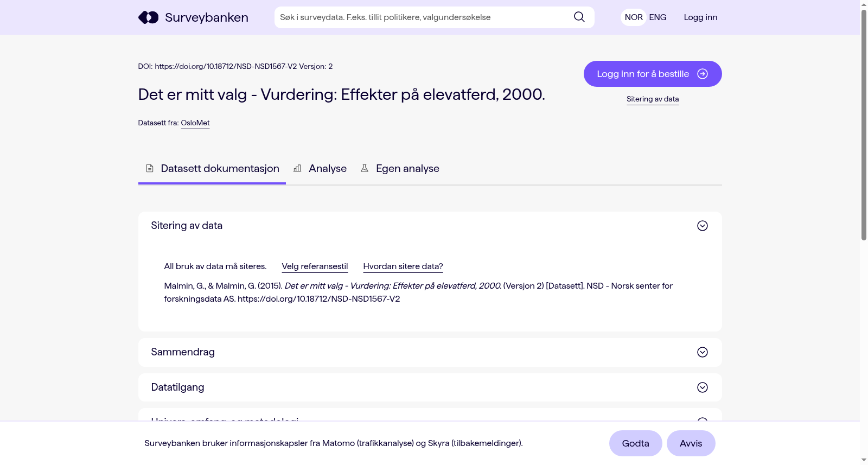Open the Egen analyse tab
Image resolution: width=868 pixels, height=465 pixels.
click(x=400, y=169)
